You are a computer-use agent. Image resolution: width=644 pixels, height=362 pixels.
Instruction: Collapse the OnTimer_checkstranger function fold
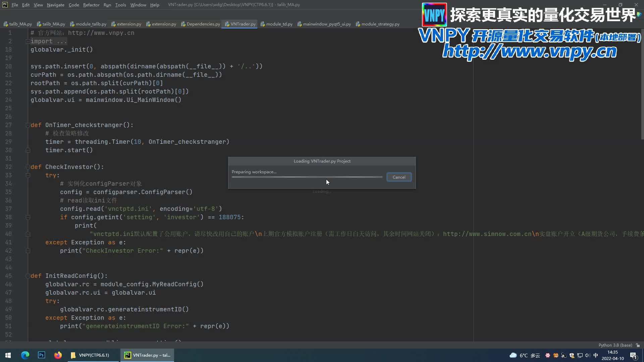[28, 125]
